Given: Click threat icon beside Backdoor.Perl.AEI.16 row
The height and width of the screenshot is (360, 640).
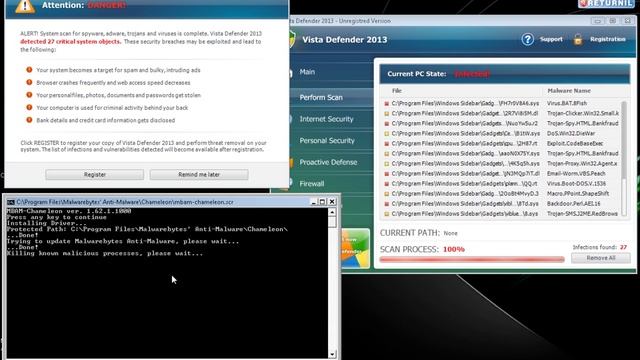Looking at the screenshot, I should 387,204.
